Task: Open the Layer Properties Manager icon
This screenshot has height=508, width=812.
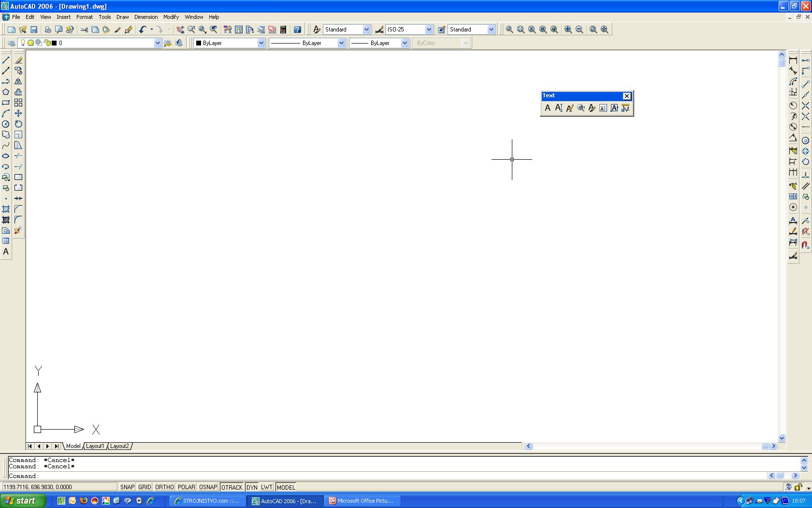Action: 12,43
